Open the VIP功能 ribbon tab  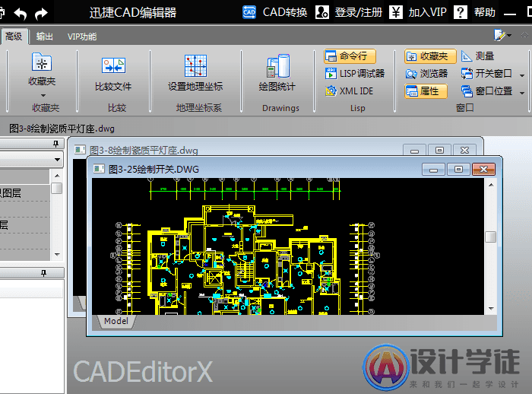[x=82, y=37]
